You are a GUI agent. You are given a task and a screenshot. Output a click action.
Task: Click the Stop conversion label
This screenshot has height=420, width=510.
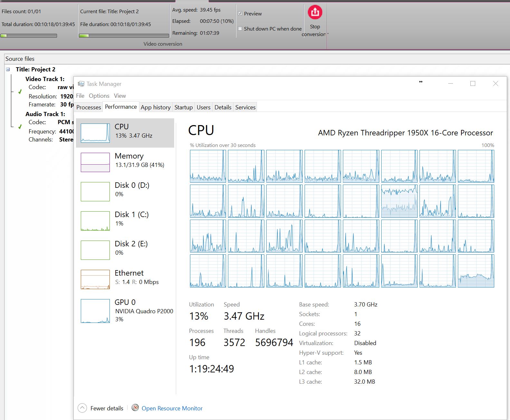(314, 30)
